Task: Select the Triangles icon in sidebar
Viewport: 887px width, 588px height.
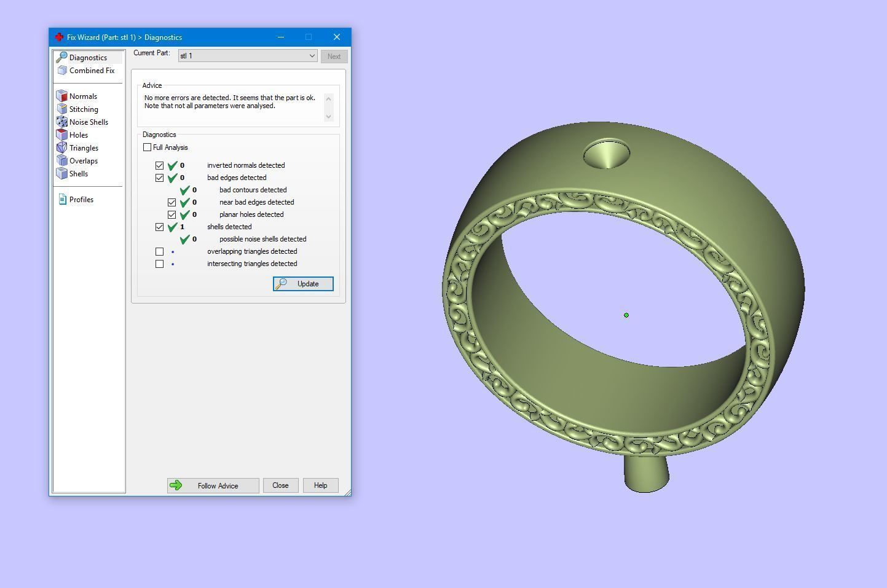Action: pyautogui.click(x=61, y=147)
